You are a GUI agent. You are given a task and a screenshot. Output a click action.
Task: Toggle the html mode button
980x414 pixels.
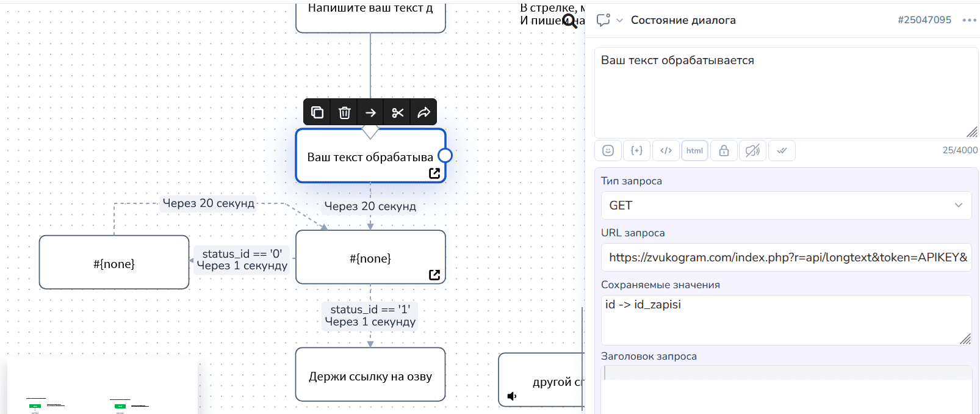[694, 151]
